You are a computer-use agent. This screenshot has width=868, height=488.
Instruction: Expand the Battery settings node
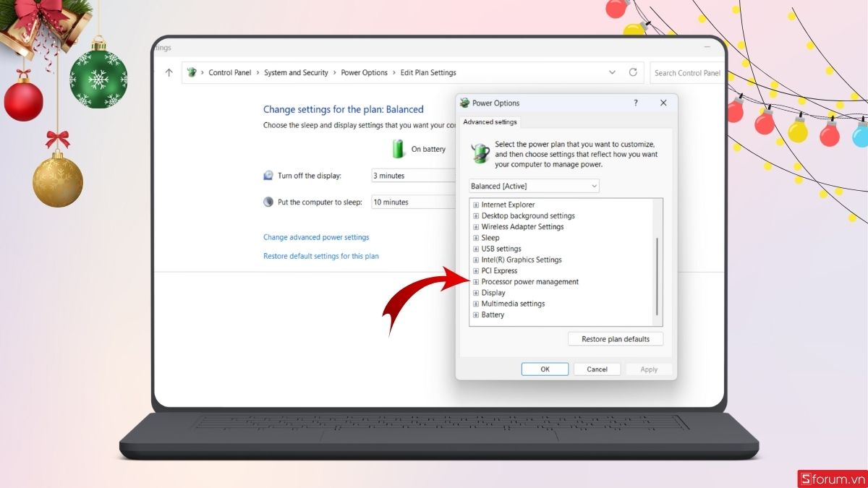pos(476,315)
